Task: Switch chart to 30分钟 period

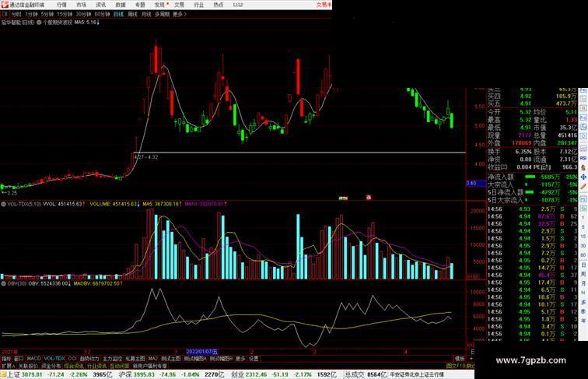Action: tap(83, 14)
